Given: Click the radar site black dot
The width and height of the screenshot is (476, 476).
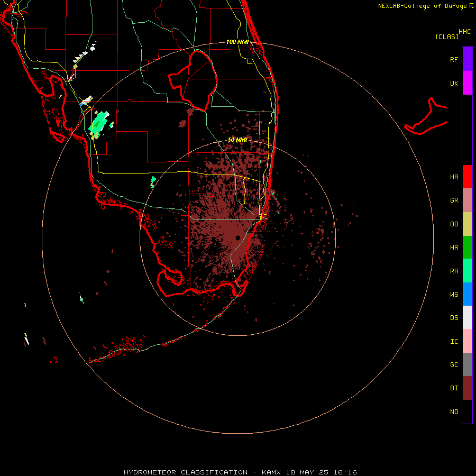Looking at the screenshot, I should pyautogui.click(x=237, y=237).
